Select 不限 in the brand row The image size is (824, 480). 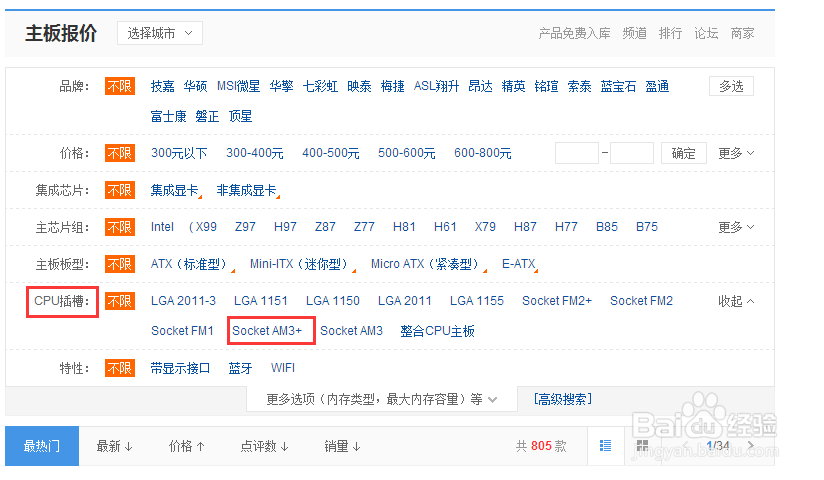[x=120, y=86]
